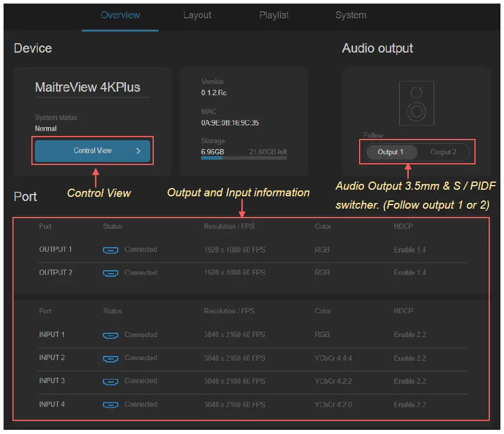Switch to the Layout tab

(x=197, y=15)
